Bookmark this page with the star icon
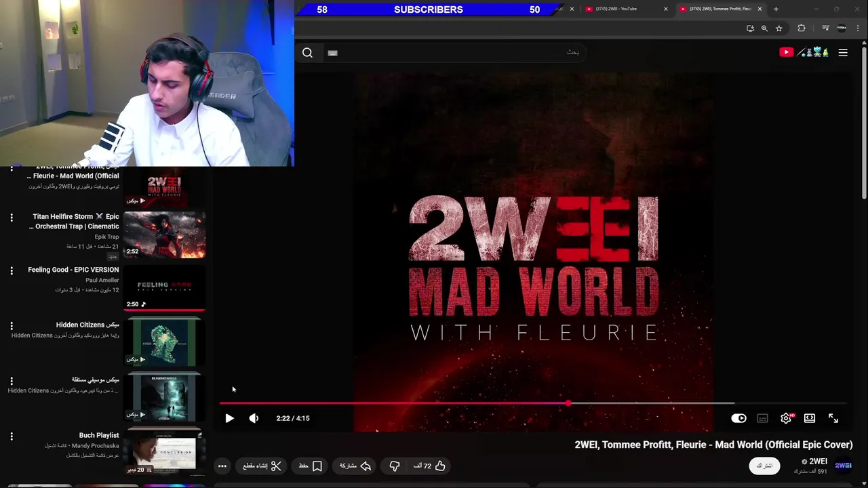 778,28
